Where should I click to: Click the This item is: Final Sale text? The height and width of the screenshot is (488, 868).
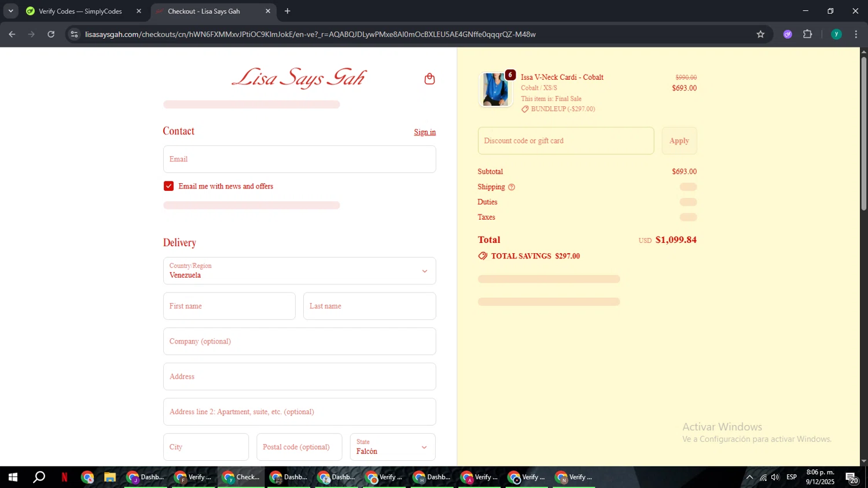click(x=551, y=99)
